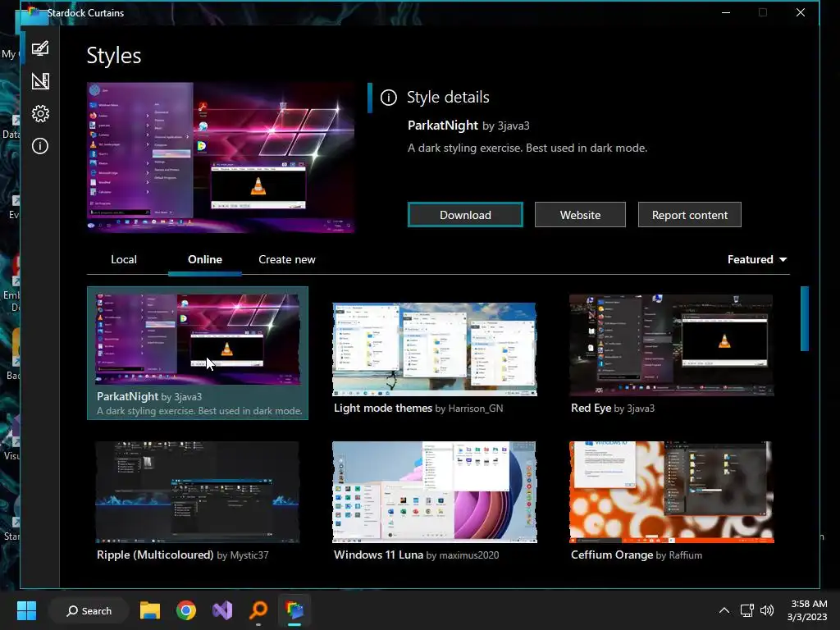Open the style's Website button
This screenshot has height=630, width=840.
[x=580, y=215]
